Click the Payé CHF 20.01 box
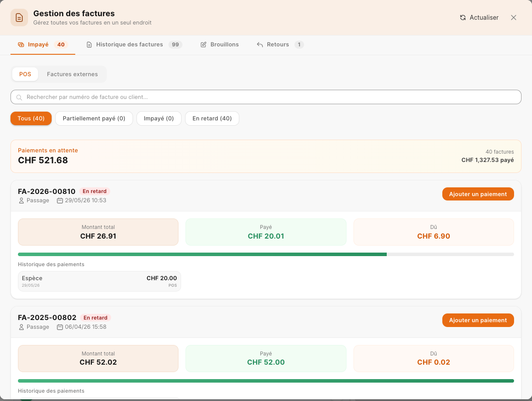The width and height of the screenshot is (532, 401). (x=266, y=232)
